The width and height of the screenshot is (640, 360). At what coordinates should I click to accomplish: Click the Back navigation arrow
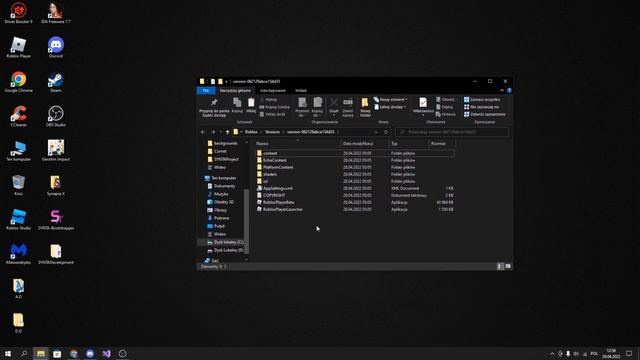pyautogui.click(x=203, y=132)
